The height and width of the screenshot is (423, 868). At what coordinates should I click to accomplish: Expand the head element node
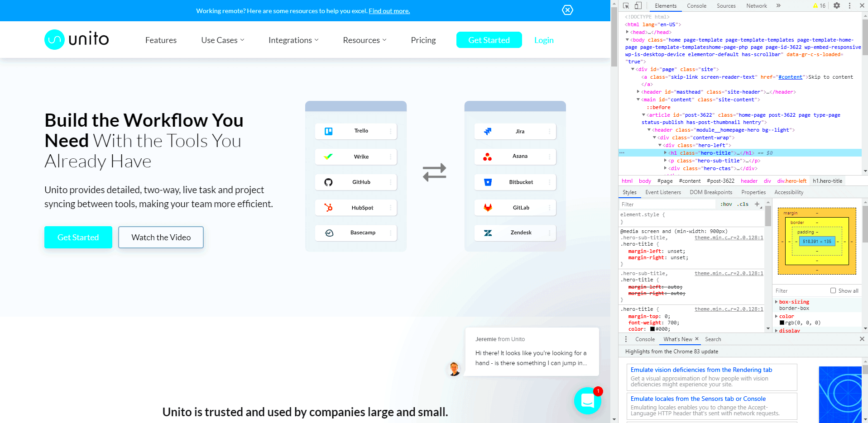[x=627, y=32]
